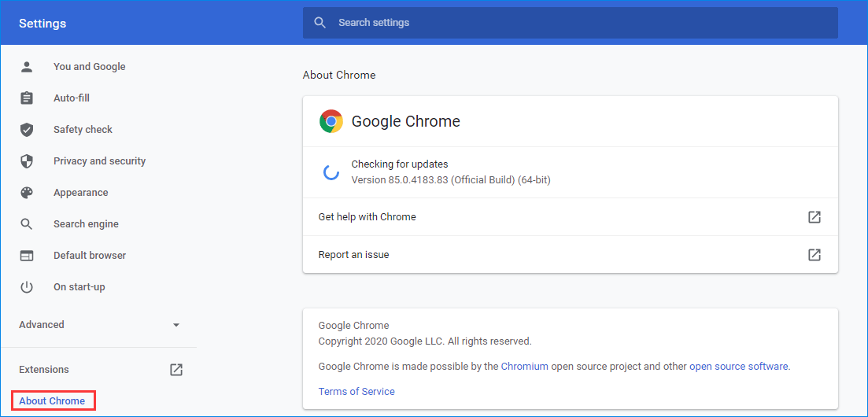This screenshot has width=868, height=417.
Task: Click the Auto-fill clipboard icon
Action: click(27, 98)
